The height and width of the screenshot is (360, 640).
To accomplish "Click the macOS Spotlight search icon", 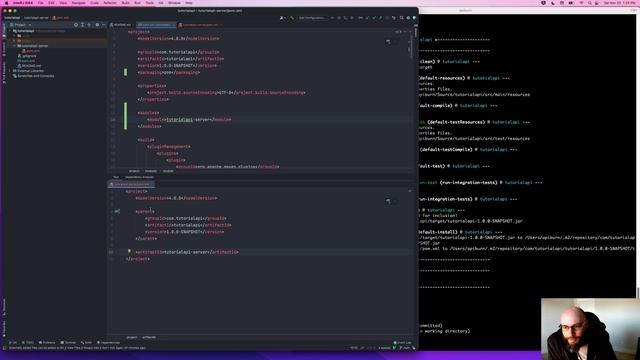I will tap(589, 3).
